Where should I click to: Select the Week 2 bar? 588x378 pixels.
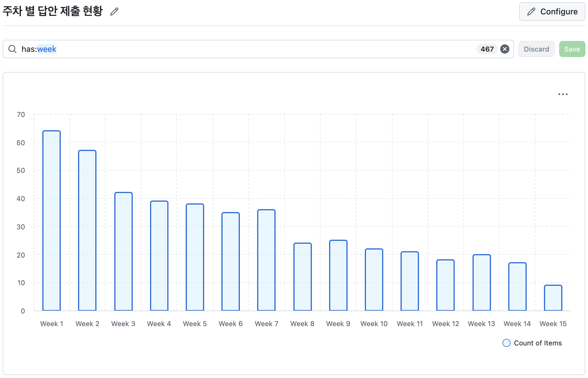[87, 230]
